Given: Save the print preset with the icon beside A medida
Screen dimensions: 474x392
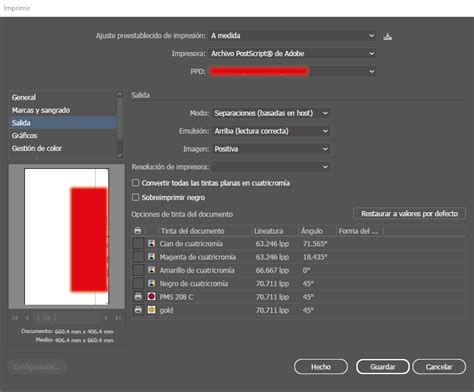Looking at the screenshot, I should 387,36.
